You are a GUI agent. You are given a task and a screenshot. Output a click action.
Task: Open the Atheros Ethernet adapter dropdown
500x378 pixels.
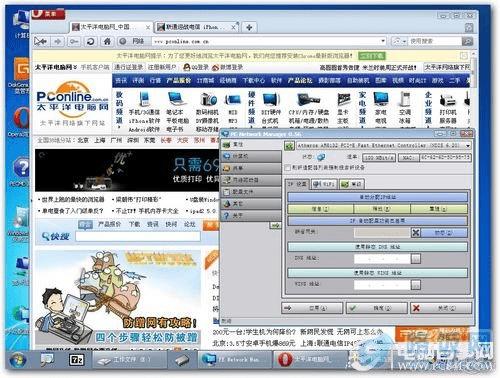[x=468, y=146]
